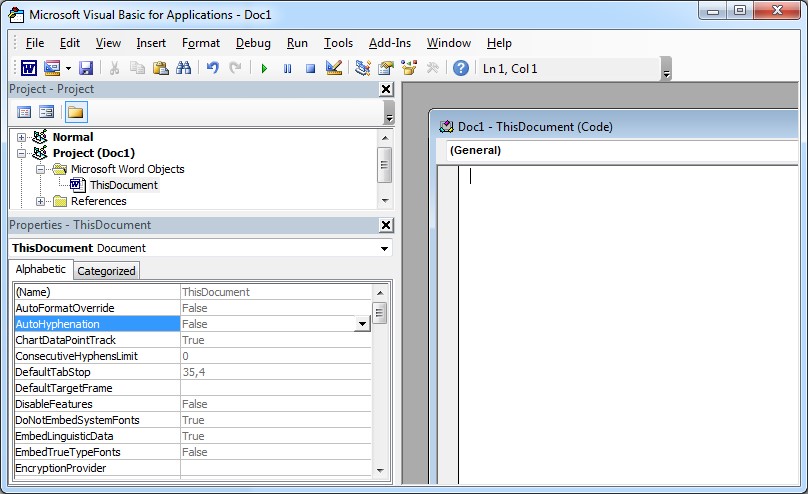The width and height of the screenshot is (808, 494).
Task: Select References folder label
Action: 98,201
